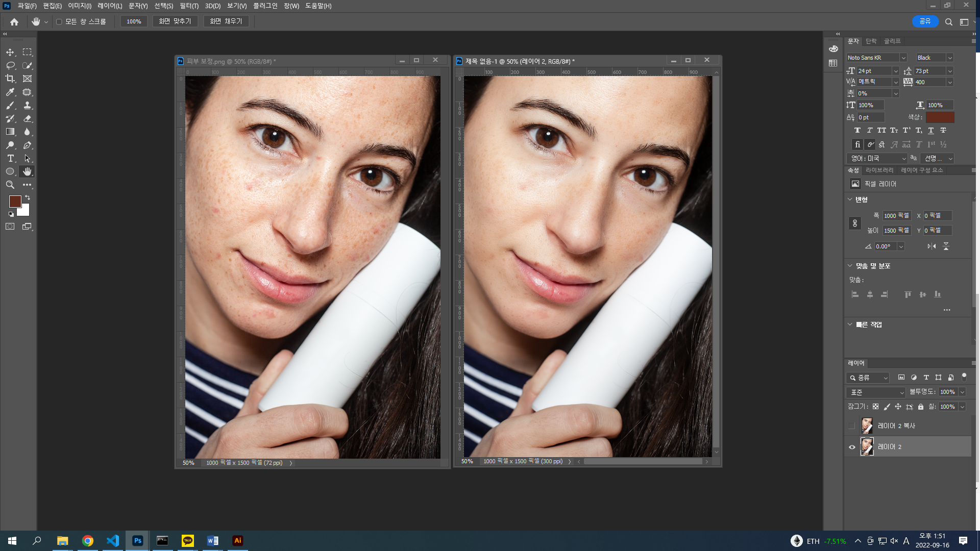Select the Move tool
Viewport: 980px width, 551px height.
(x=10, y=52)
